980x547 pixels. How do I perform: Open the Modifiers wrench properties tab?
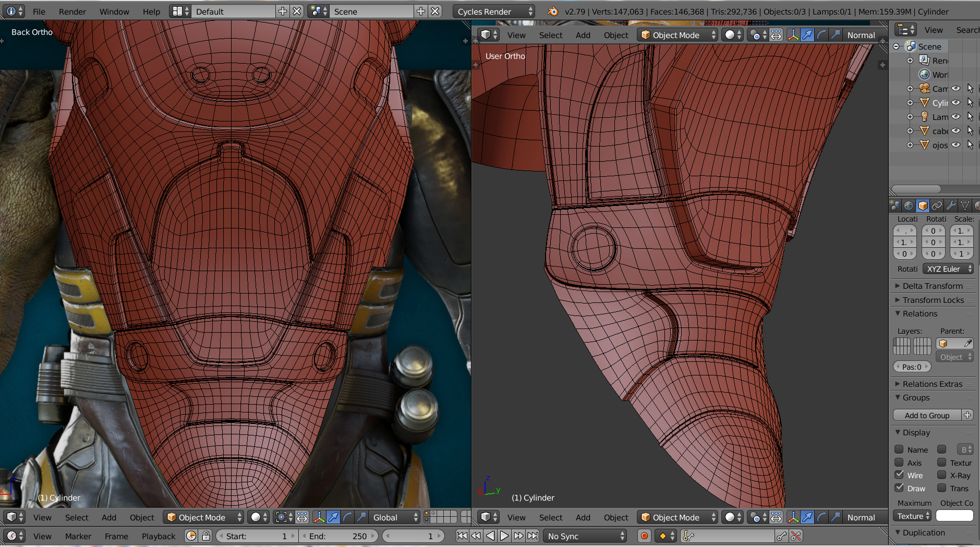pos(951,205)
